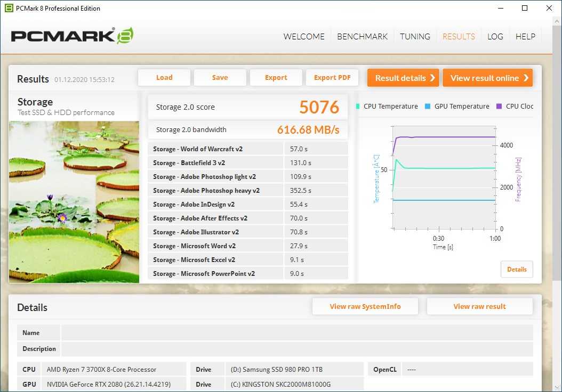The height and width of the screenshot is (392, 562).
Task: Export results as PDF
Action: (332, 78)
